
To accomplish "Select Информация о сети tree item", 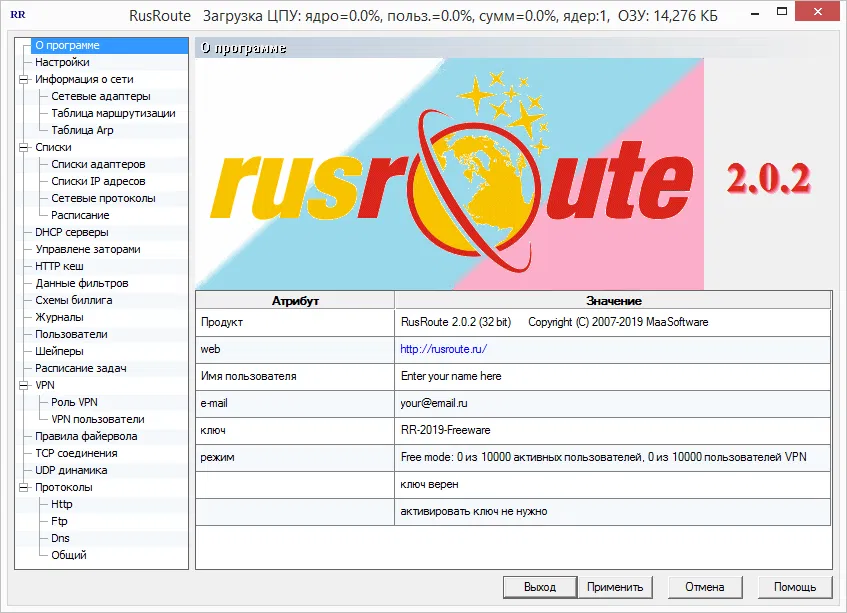I will tap(84, 79).
